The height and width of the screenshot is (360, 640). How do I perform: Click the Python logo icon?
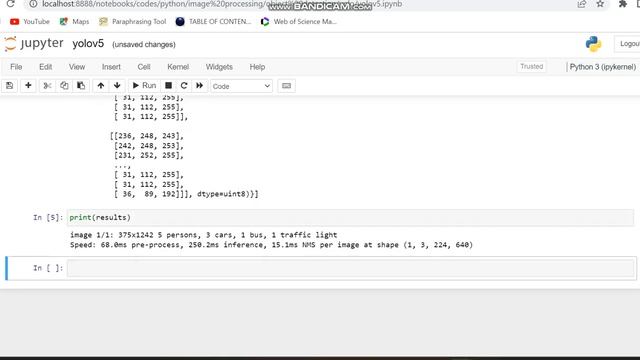593,44
